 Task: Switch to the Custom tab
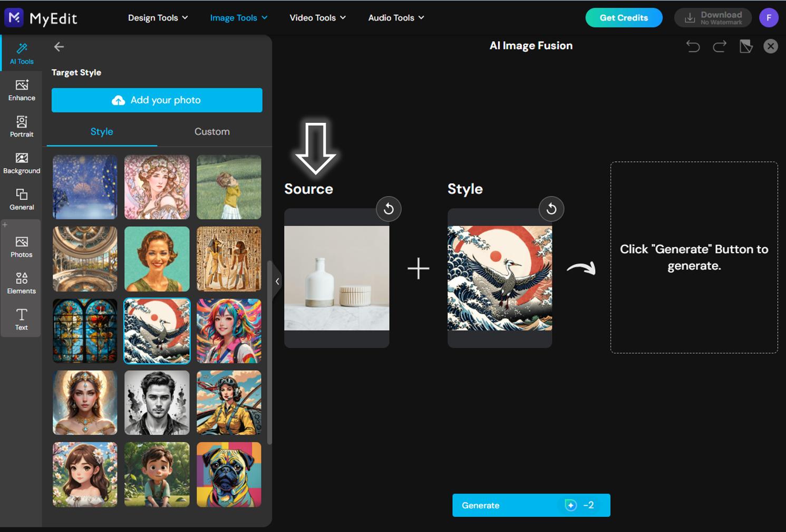(x=212, y=131)
